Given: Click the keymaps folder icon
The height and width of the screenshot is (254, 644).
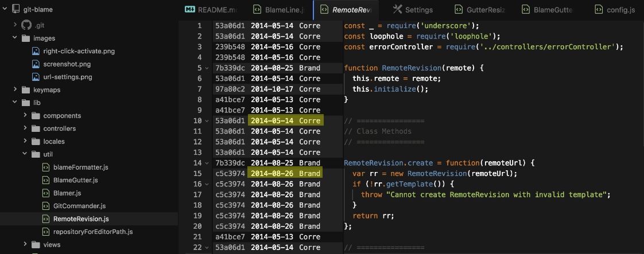Looking at the screenshot, I should click(26, 89).
